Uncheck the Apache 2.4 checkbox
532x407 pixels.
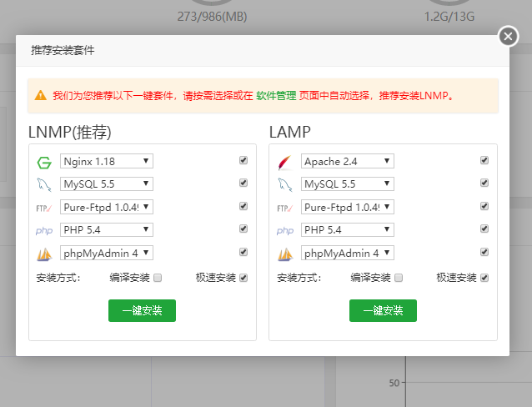coord(484,160)
